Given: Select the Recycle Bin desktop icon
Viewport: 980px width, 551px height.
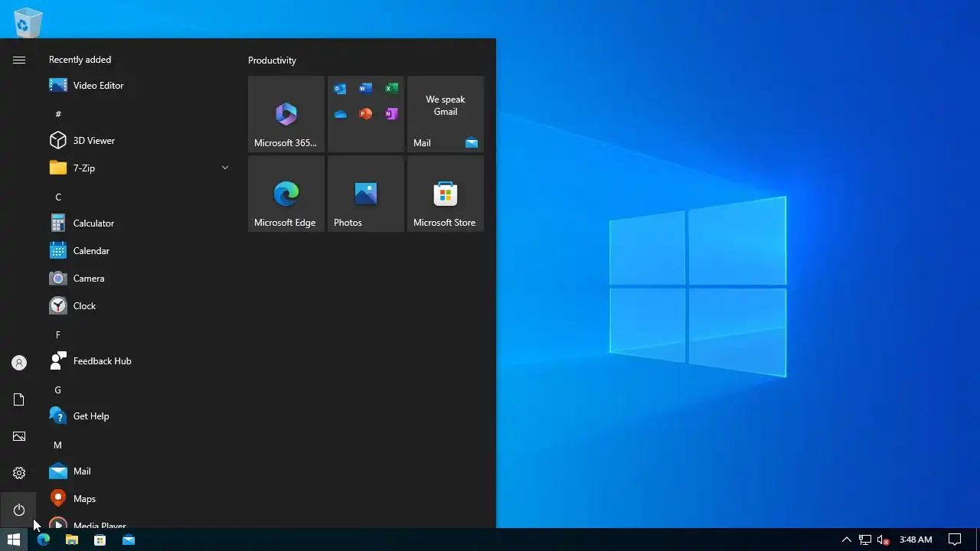Looking at the screenshot, I should (x=28, y=21).
